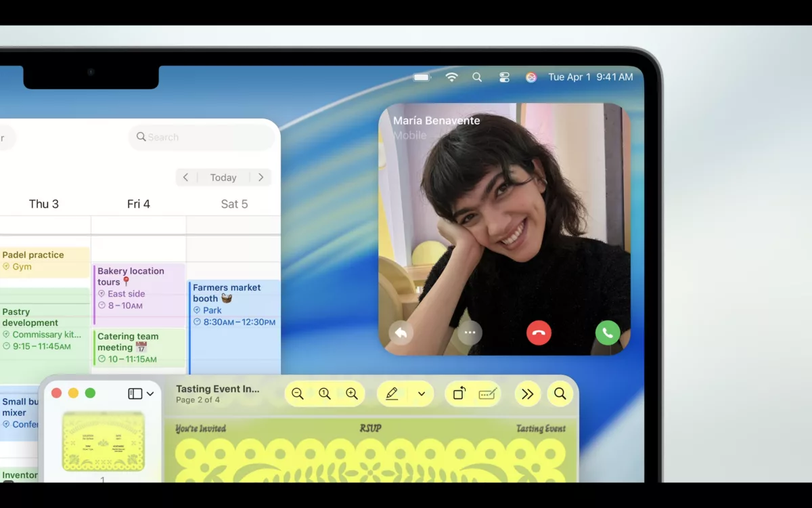The image size is (812, 508).
Task: Click Tasting Event text on invitation page
Action: click(541, 429)
